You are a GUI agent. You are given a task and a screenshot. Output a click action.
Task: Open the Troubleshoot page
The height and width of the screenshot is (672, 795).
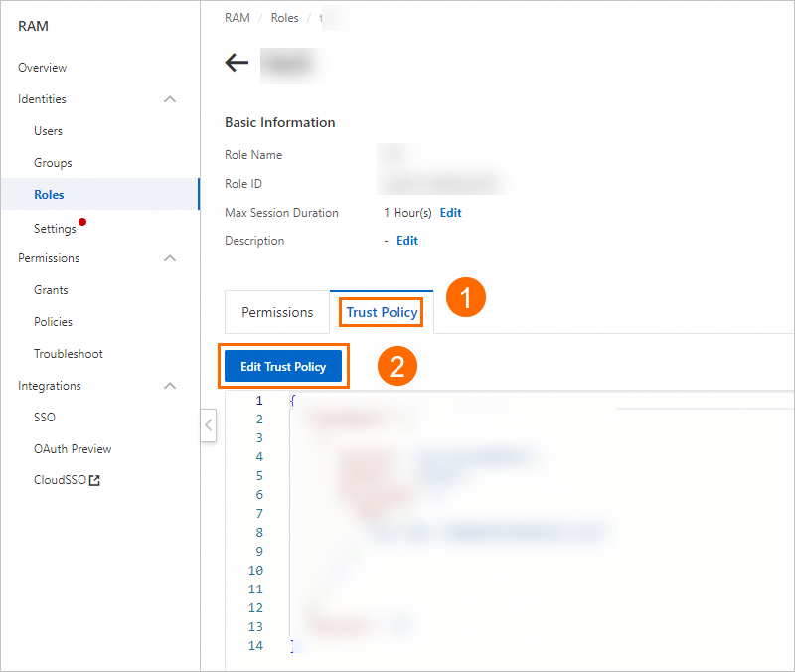[69, 354]
